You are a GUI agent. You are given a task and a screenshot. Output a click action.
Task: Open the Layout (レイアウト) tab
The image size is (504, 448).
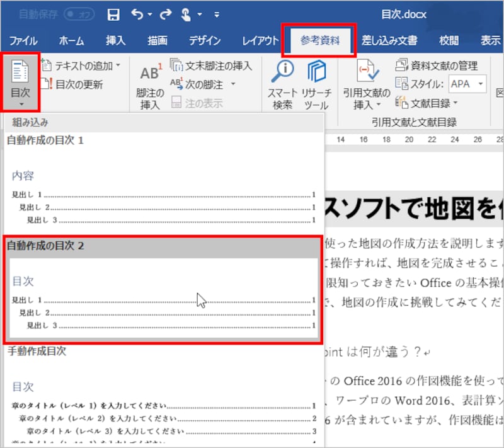point(260,41)
